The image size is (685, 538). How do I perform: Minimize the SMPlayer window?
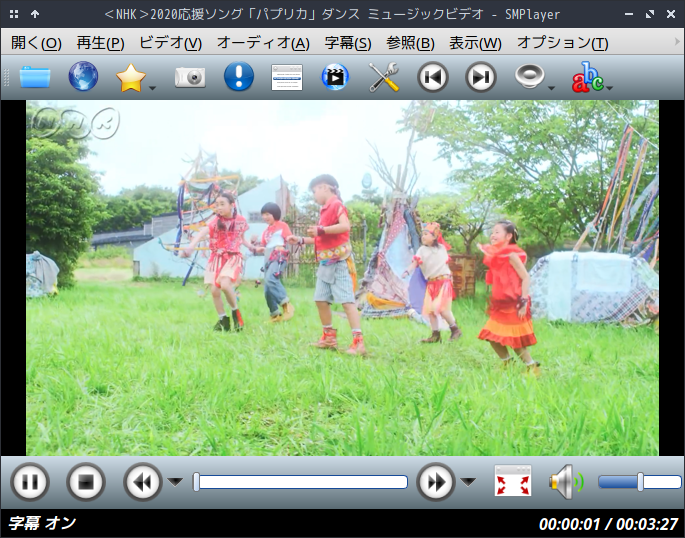[x=629, y=14]
